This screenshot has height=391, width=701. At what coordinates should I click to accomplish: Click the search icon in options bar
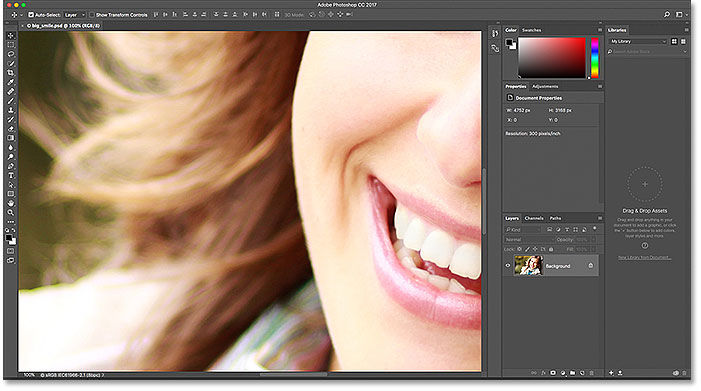pyautogui.click(x=667, y=14)
